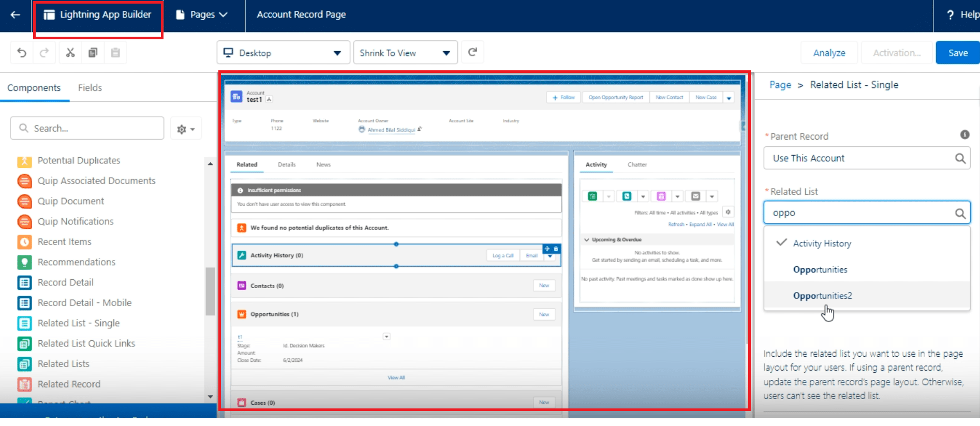
Task: Click the Parent Record info icon
Action: (964, 135)
